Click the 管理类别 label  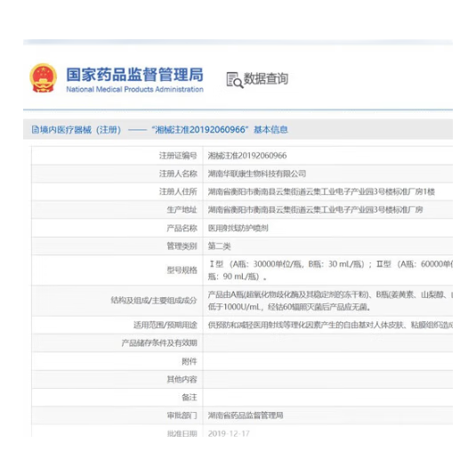[x=182, y=246]
